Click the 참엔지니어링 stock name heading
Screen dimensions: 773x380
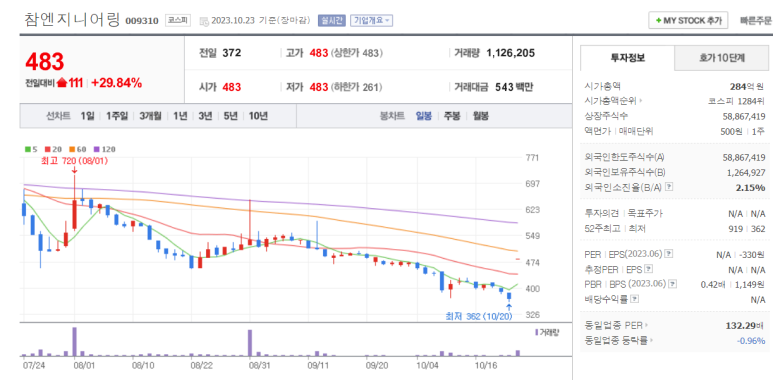pyautogui.click(x=72, y=20)
